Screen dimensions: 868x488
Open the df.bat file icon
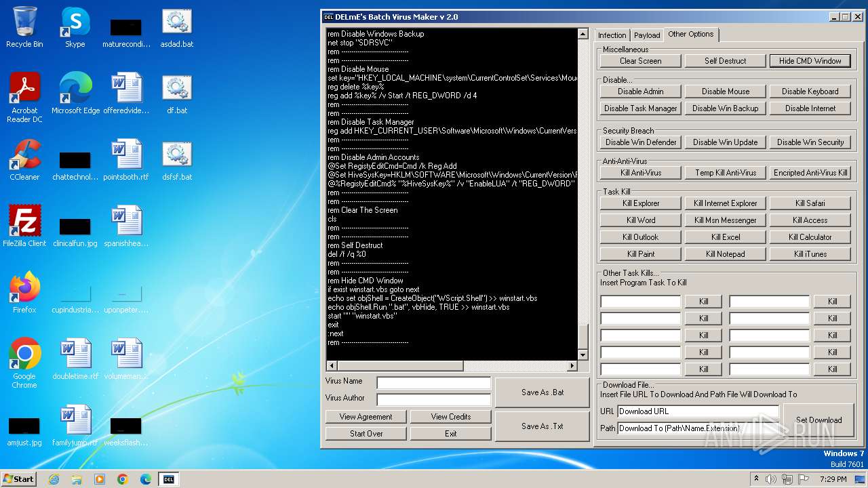point(176,94)
